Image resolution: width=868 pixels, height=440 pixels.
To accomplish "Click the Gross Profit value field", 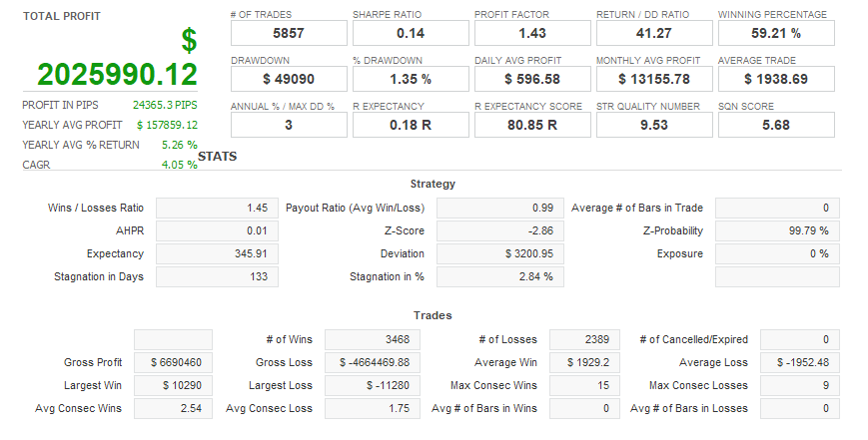I will point(173,362).
